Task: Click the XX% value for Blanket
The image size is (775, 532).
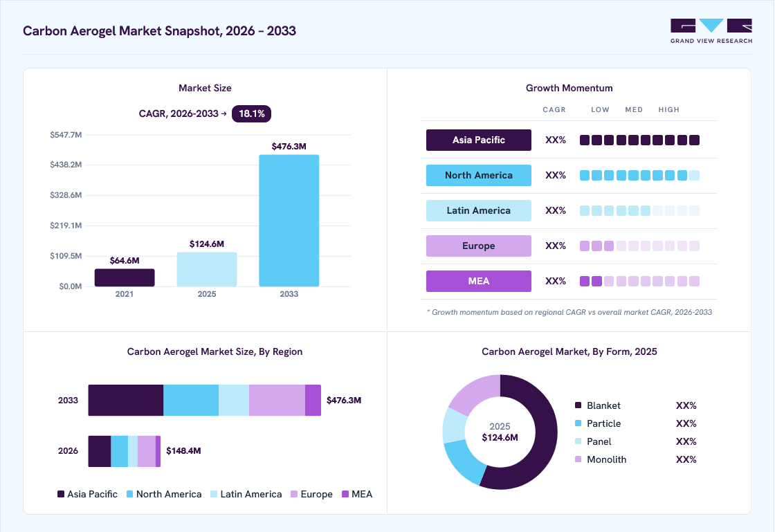Action: pos(686,405)
